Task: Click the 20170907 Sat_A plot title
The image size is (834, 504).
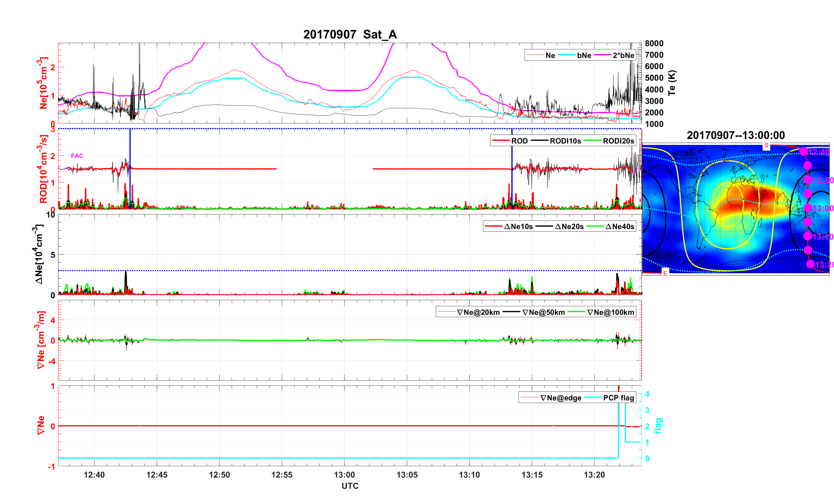Action: [350, 34]
